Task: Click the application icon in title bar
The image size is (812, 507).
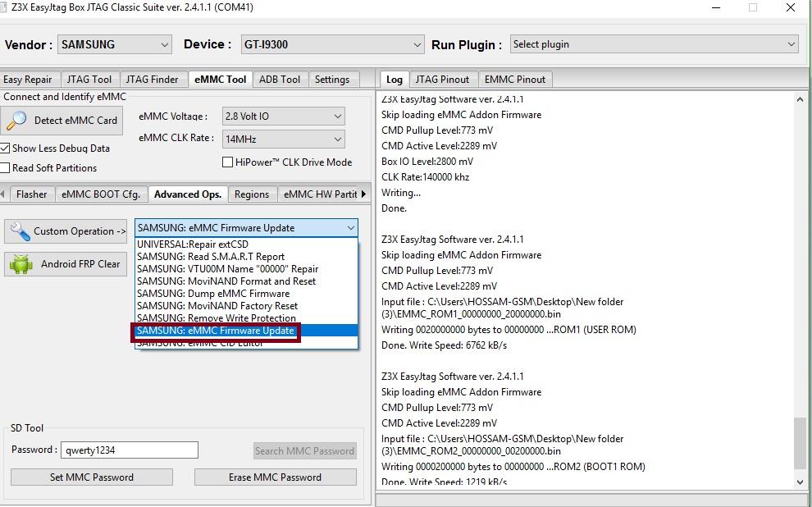Action: 2,7
